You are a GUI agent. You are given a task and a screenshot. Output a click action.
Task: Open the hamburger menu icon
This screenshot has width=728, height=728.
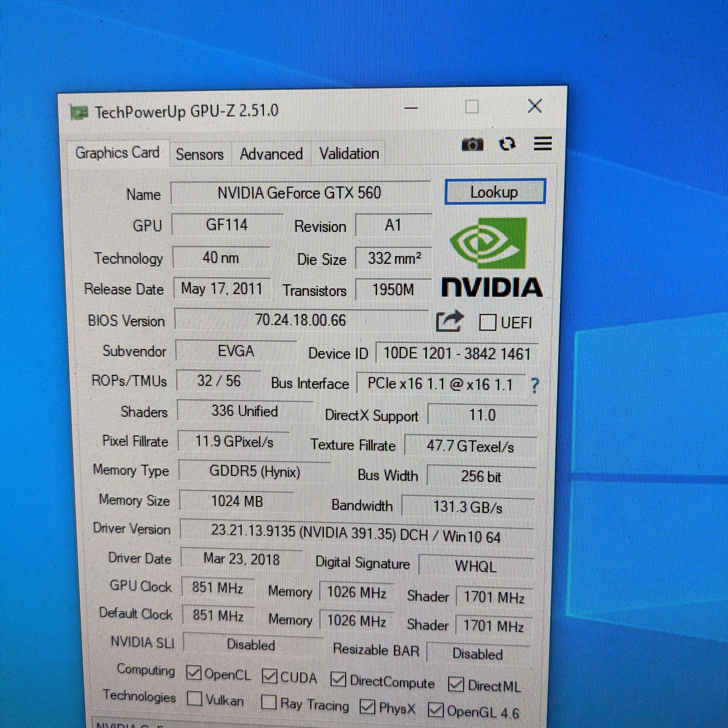click(542, 144)
